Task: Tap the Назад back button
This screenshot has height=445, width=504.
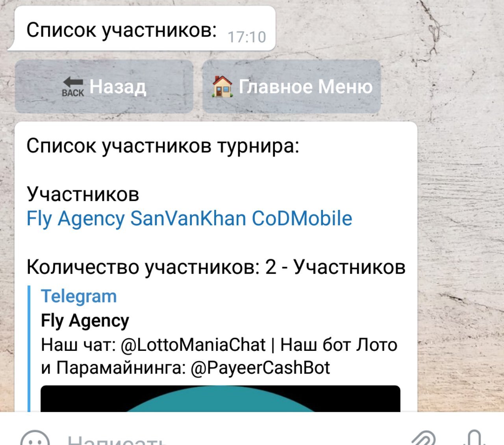Action: pyautogui.click(x=104, y=86)
